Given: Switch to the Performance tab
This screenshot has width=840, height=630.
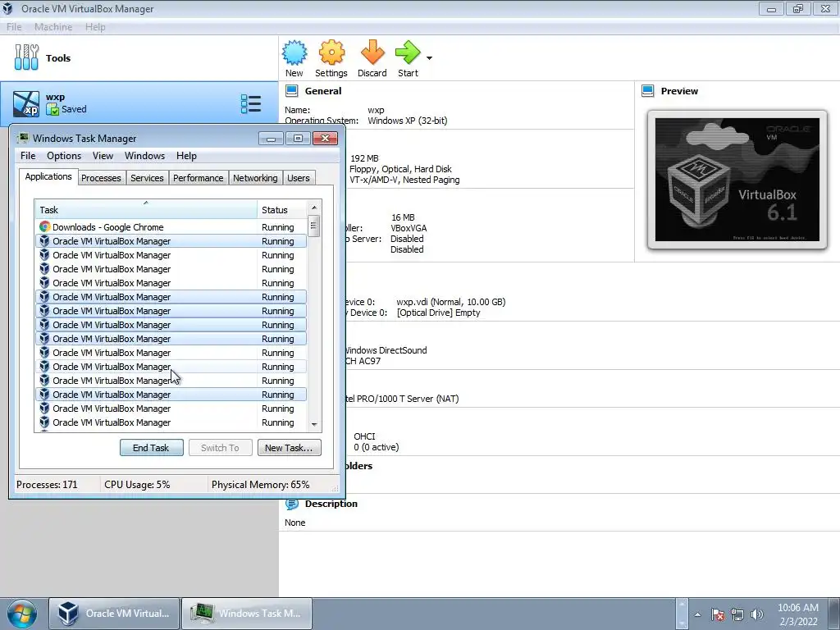Looking at the screenshot, I should pyautogui.click(x=199, y=178).
